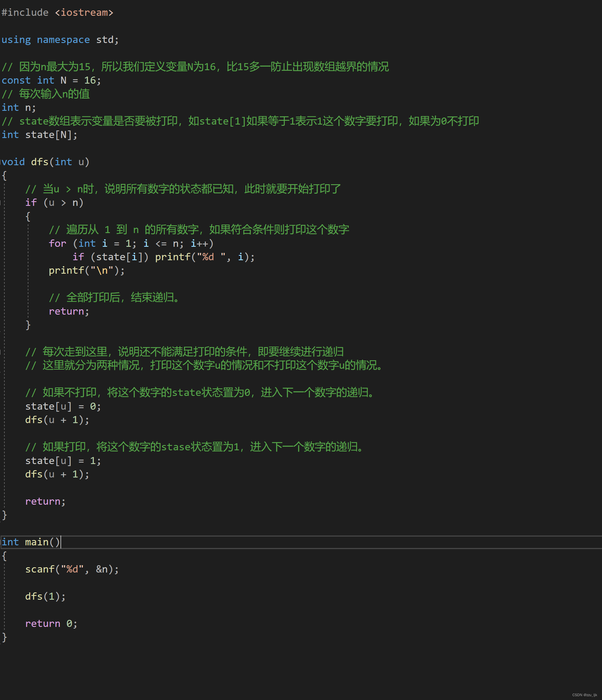The width and height of the screenshot is (602, 700).
Task: Click the 'return;' inside the if block
Action: point(69,311)
